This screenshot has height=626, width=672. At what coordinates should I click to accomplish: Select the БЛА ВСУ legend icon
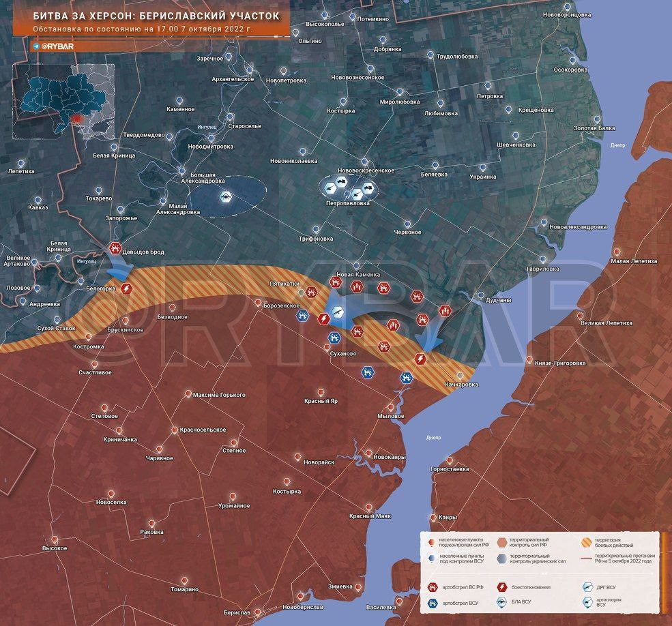[x=502, y=602]
